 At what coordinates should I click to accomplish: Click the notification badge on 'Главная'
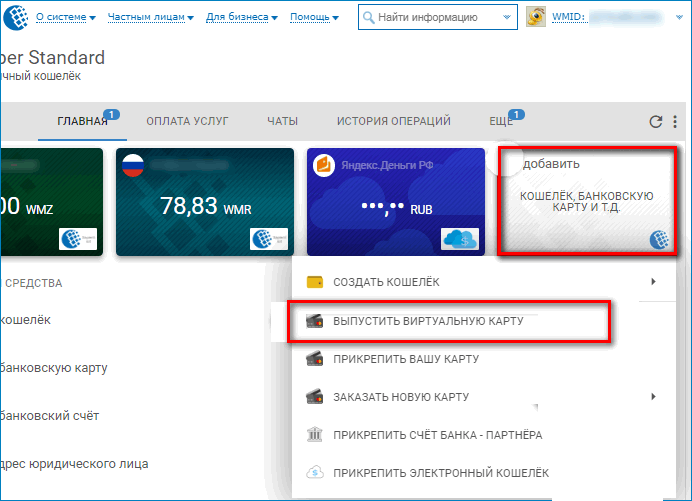(112, 115)
